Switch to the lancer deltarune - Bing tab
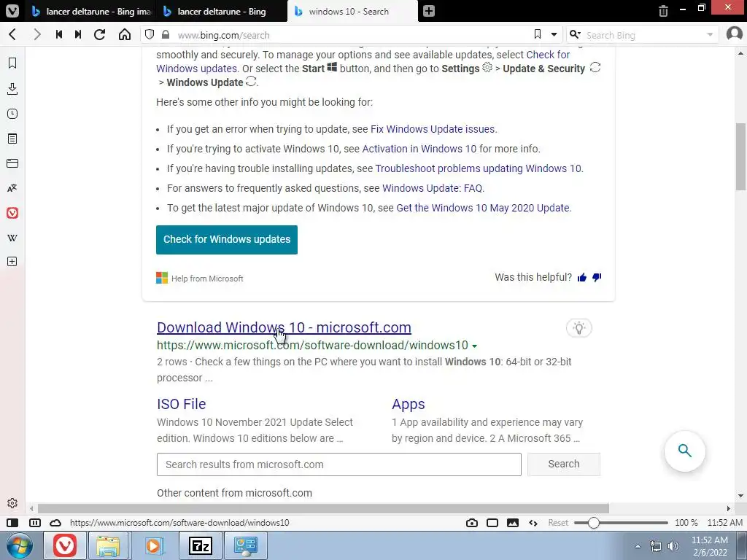 tap(222, 12)
